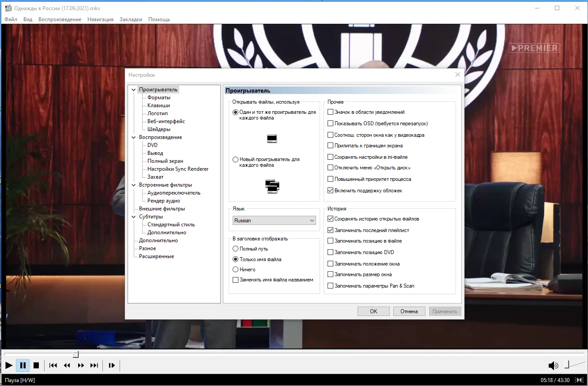This screenshot has width=588, height=386.
Task: Select Веб-интерфейс in the settings tree
Action: click(166, 121)
